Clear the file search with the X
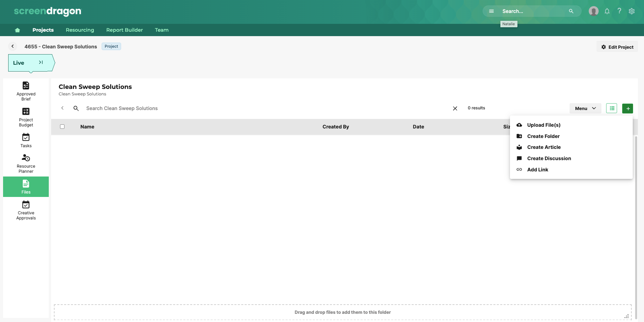Image resolution: width=644 pixels, height=322 pixels. [x=455, y=108]
